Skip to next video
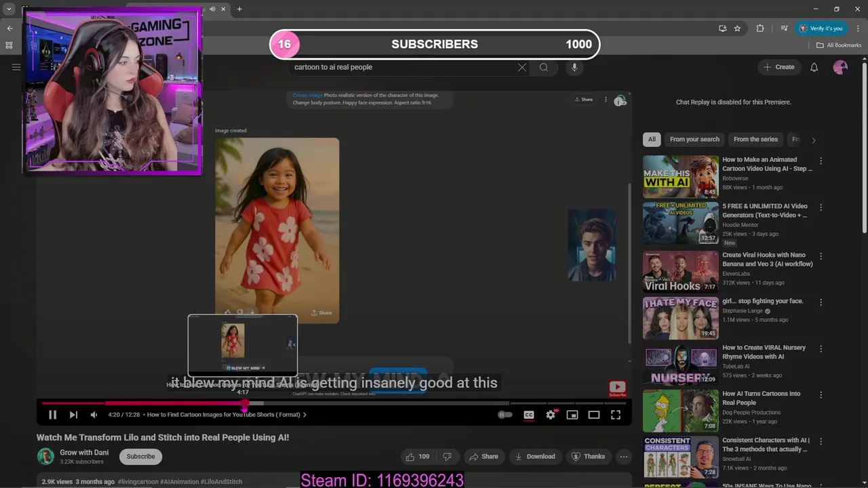868x488 pixels. [x=73, y=415]
